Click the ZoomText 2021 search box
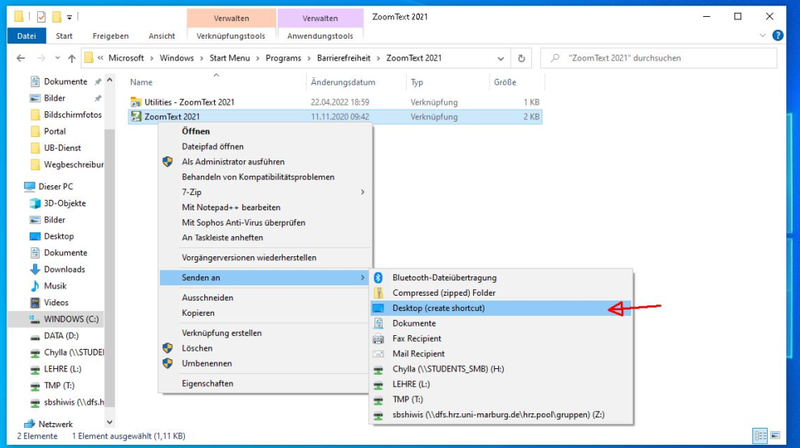The height and width of the screenshot is (448, 800). tap(659, 58)
